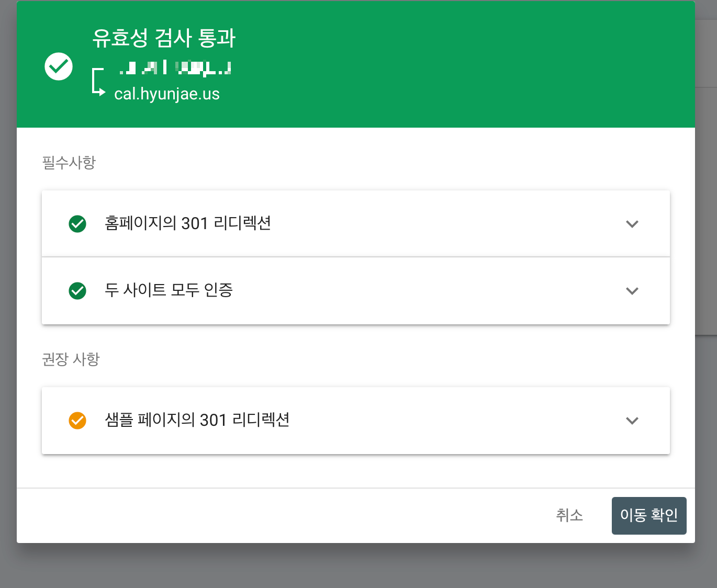The width and height of the screenshot is (717, 588).
Task: Expand the 홈페이지의 301 리디렉션 details
Action: click(x=632, y=224)
